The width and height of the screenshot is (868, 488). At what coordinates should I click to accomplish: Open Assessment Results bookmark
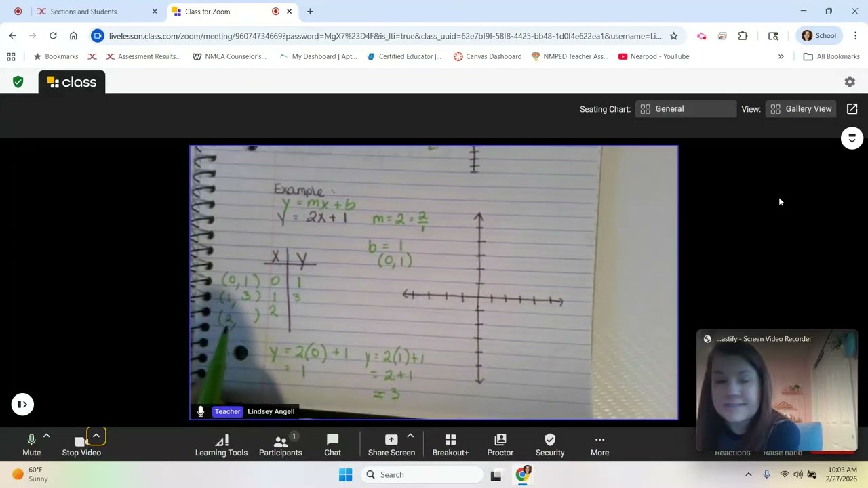(143, 56)
